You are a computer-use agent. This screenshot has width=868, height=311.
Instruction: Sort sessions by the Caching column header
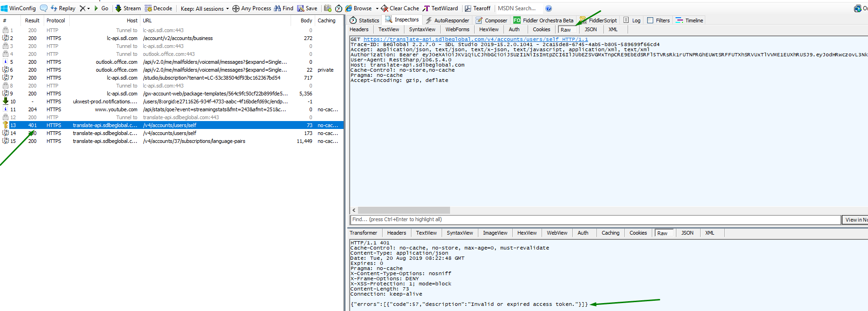click(x=329, y=20)
